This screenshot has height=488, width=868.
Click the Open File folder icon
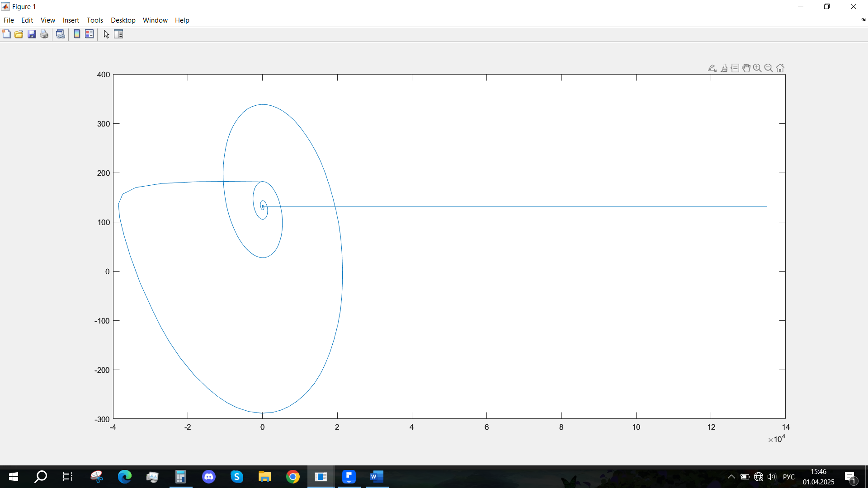point(19,34)
